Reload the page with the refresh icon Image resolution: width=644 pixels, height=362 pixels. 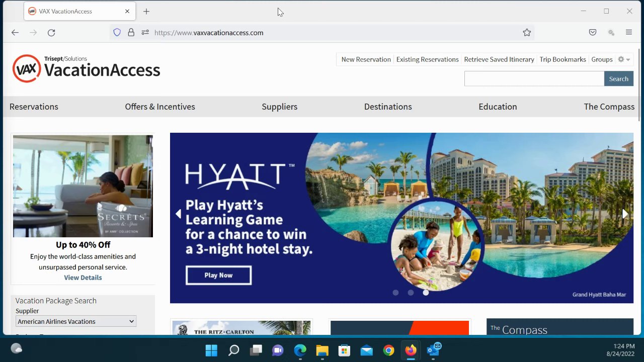tap(51, 33)
